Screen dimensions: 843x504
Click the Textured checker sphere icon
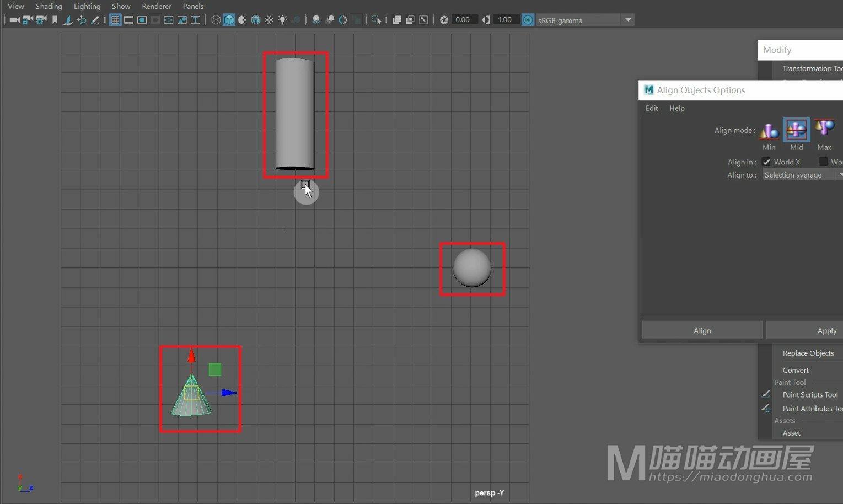point(269,20)
